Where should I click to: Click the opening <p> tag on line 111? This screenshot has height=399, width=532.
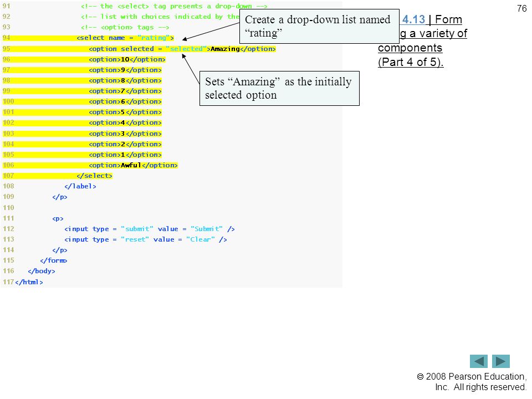click(x=58, y=218)
